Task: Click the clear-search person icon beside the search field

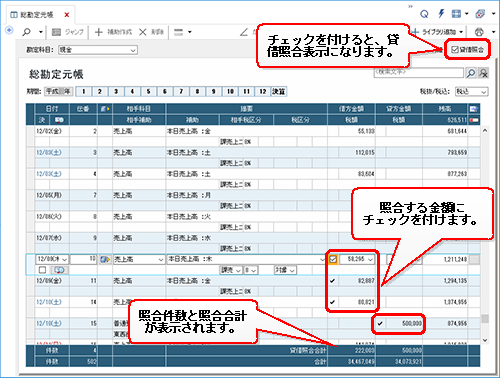Action: (483, 73)
